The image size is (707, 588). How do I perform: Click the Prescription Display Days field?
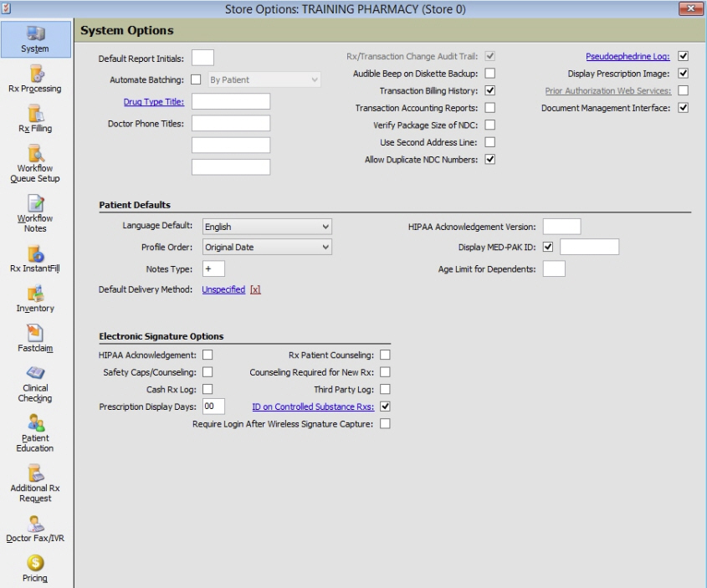(x=213, y=406)
